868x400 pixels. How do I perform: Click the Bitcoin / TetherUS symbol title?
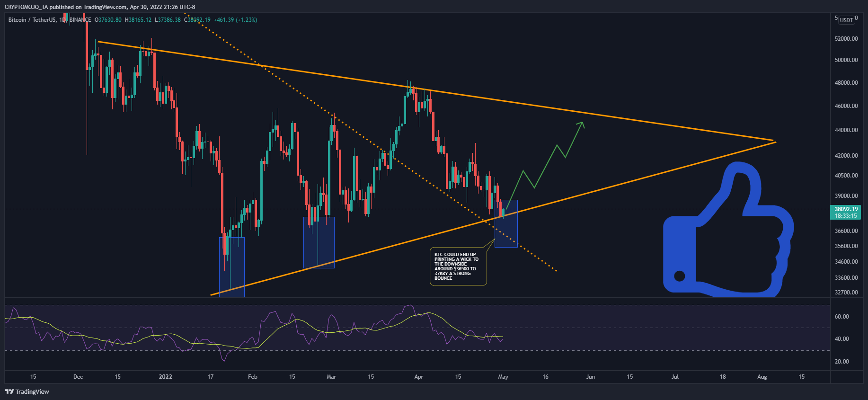[32, 20]
